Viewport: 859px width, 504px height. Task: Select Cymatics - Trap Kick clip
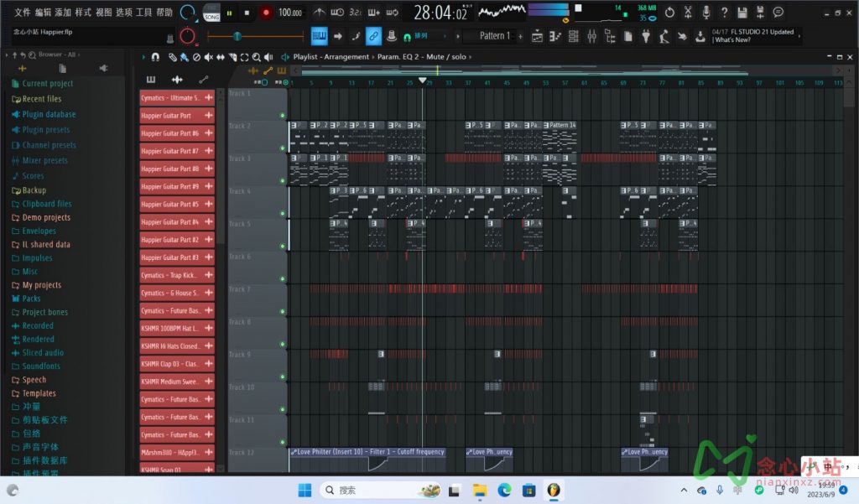click(177, 275)
